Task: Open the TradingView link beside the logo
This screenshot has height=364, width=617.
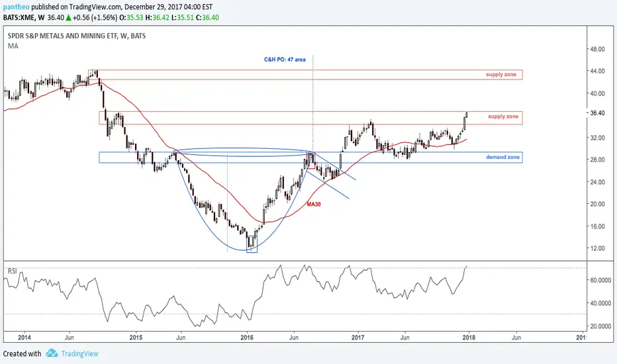Action: point(79,353)
